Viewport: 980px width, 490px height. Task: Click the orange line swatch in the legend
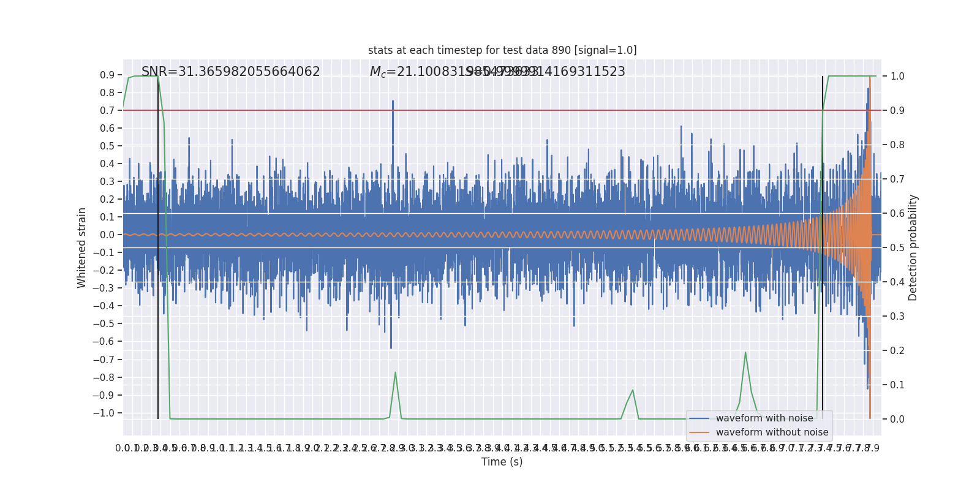(699, 432)
